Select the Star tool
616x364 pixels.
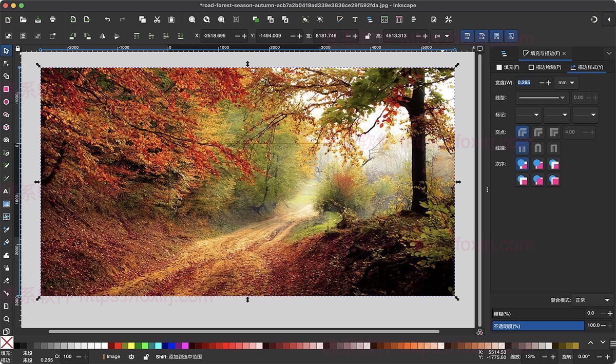coord(7,114)
